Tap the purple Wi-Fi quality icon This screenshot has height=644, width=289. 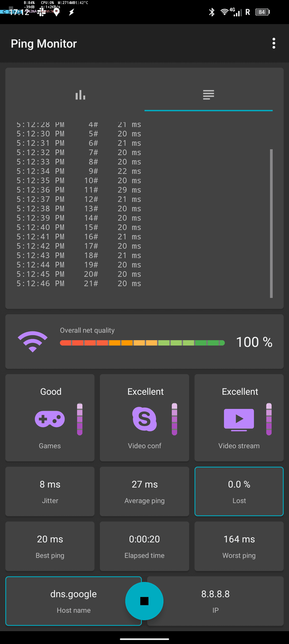[x=33, y=342]
